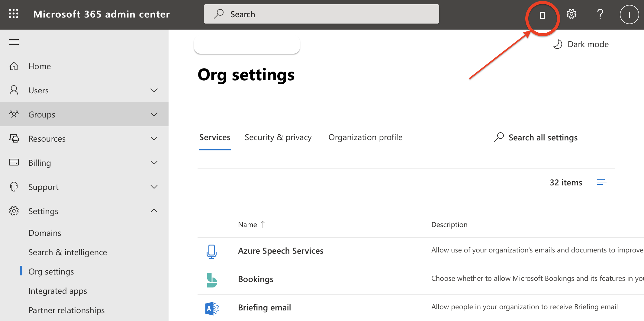
Task: Open the settings gear in the header
Action: click(x=571, y=14)
